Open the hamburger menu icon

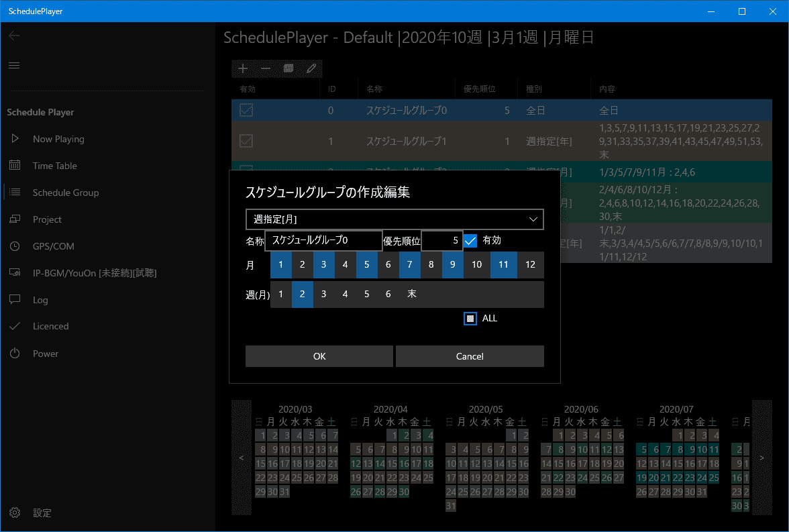pyautogui.click(x=14, y=66)
